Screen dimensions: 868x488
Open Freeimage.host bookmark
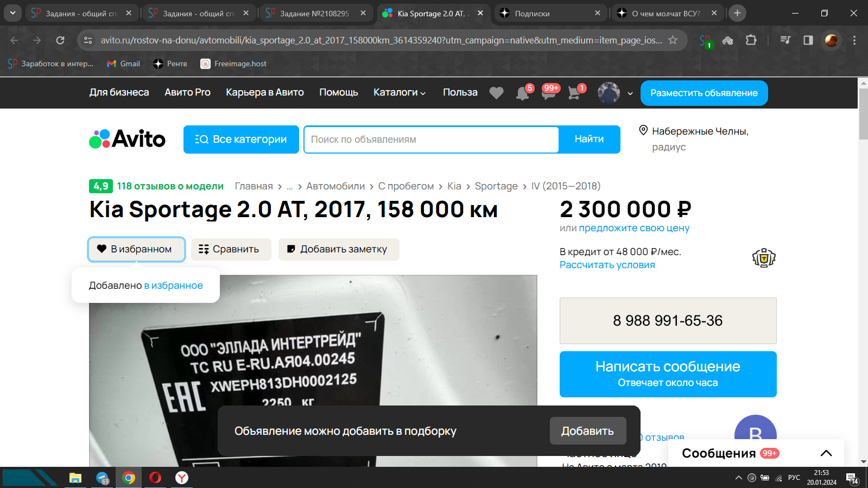[x=234, y=64]
